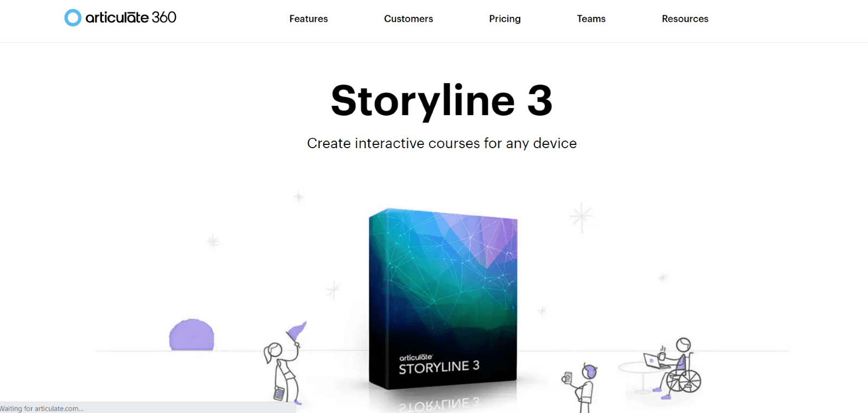The height and width of the screenshot is (413, 868).
Task: Click the 'Waiting for articulate.com' status bar
Action: click(148, 408)
